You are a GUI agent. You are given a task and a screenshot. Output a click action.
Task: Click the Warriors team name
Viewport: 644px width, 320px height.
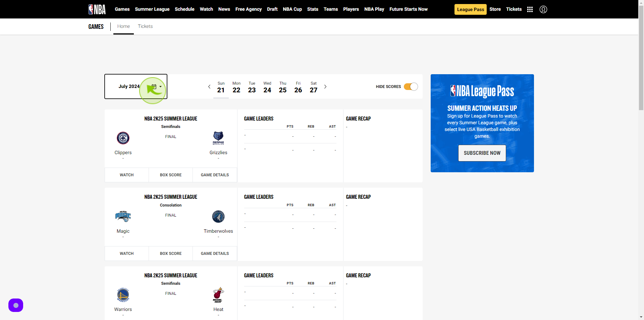[123, 309]
